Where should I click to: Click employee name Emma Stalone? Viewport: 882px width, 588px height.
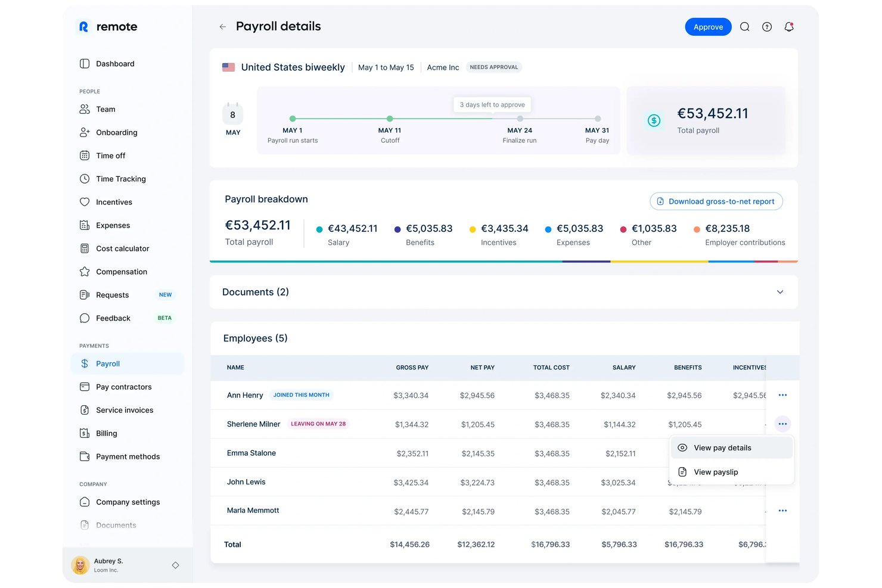[251, 453]
